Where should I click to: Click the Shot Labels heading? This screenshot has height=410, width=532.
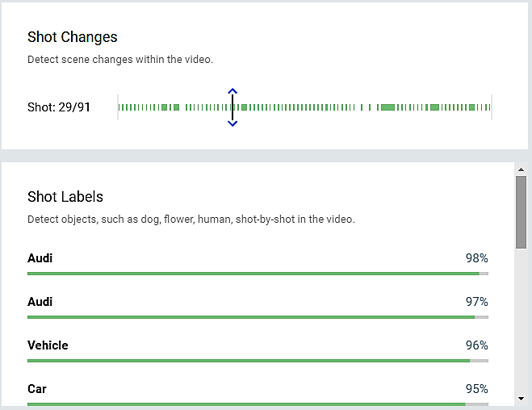click(x=65, y=197)
